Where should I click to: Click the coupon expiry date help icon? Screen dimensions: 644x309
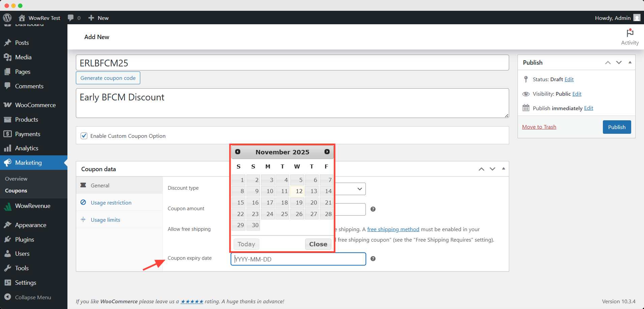pos(373,259)
